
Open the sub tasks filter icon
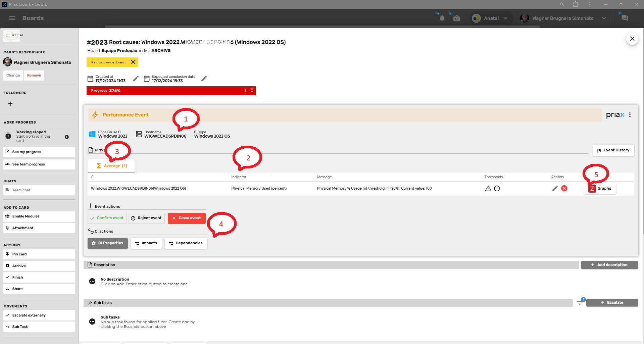[580, 303]
